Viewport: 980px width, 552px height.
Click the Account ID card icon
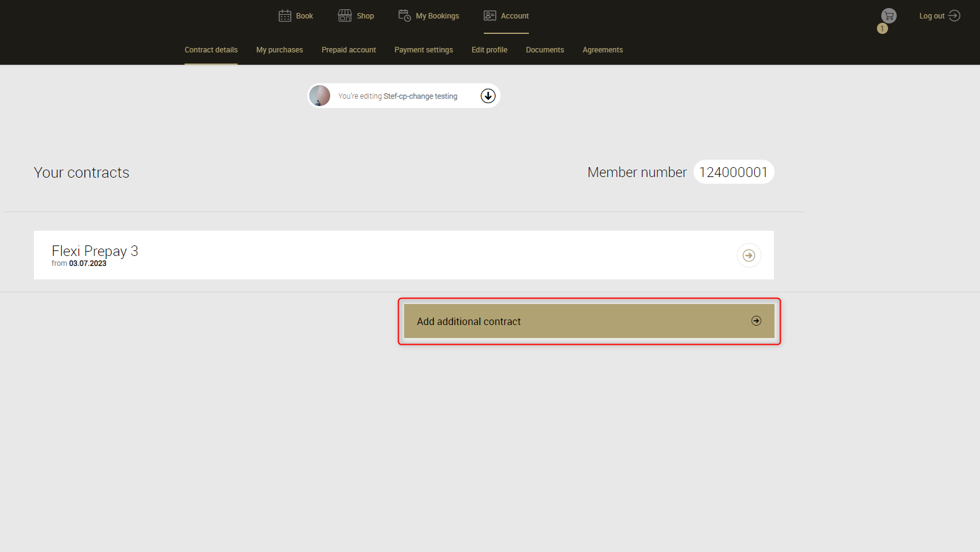(490, 16)
